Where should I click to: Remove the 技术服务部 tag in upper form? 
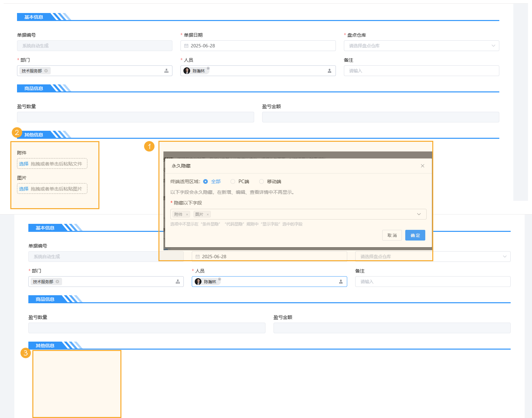[46, 71]
